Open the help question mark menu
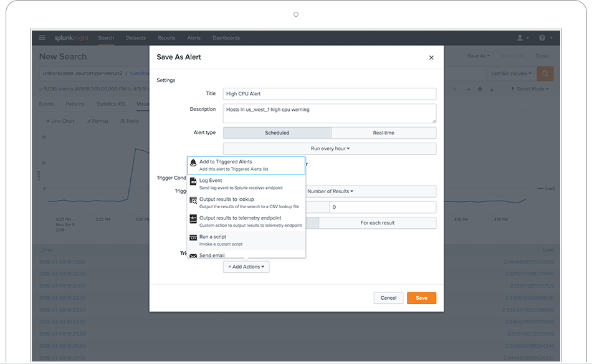This screenshot has width=592, height=364. click(545, 37)
